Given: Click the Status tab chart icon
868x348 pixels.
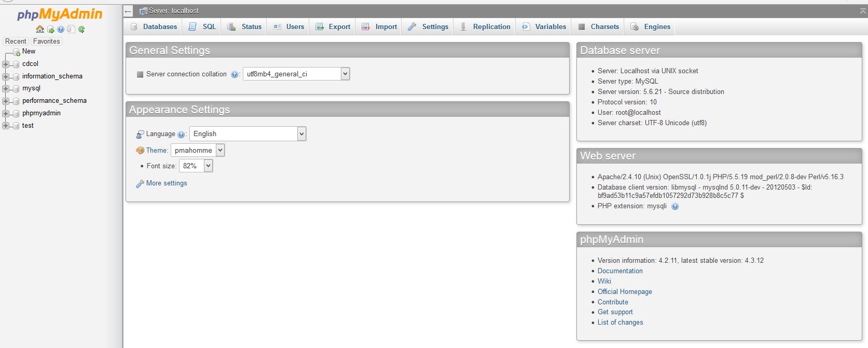Looking at the screenshot, I should (x=231, y=26).
